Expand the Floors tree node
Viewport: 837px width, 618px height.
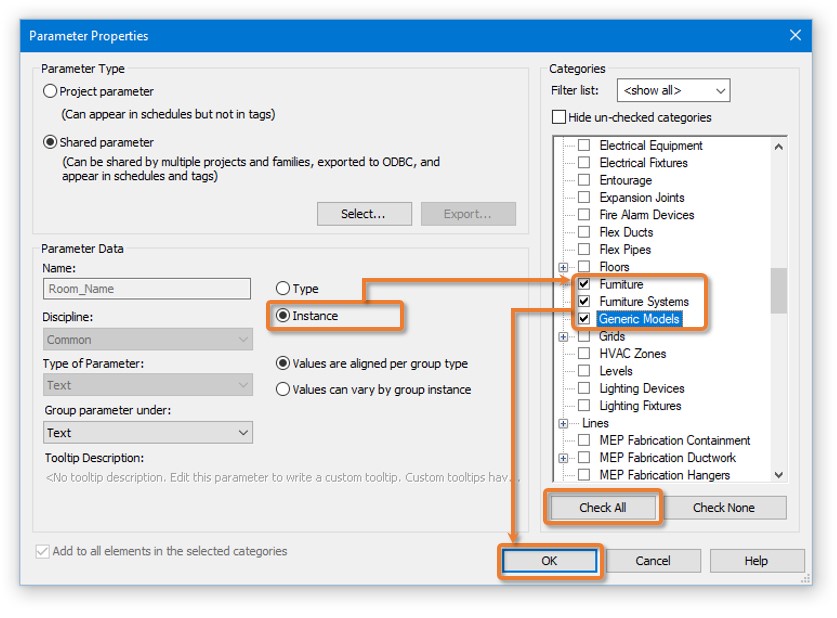pyautogui.click(x=563, y=267)
